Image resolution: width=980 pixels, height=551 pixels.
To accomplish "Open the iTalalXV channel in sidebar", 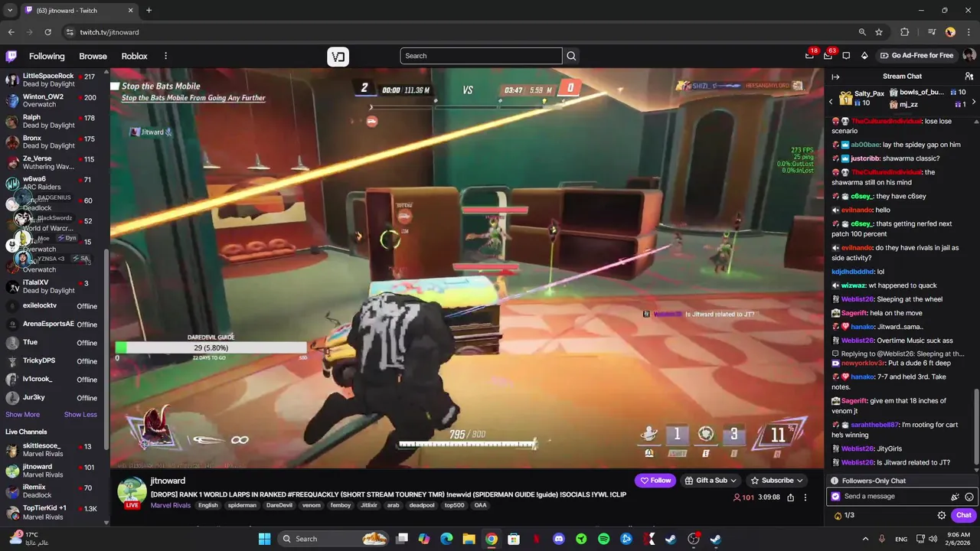I will tap(52, 287).
